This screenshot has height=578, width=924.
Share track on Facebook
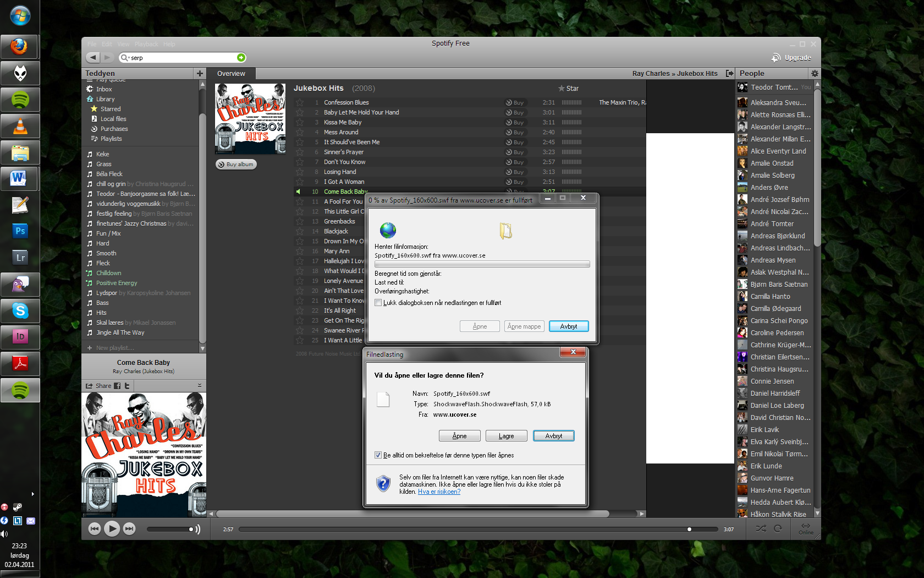(117, 385)
